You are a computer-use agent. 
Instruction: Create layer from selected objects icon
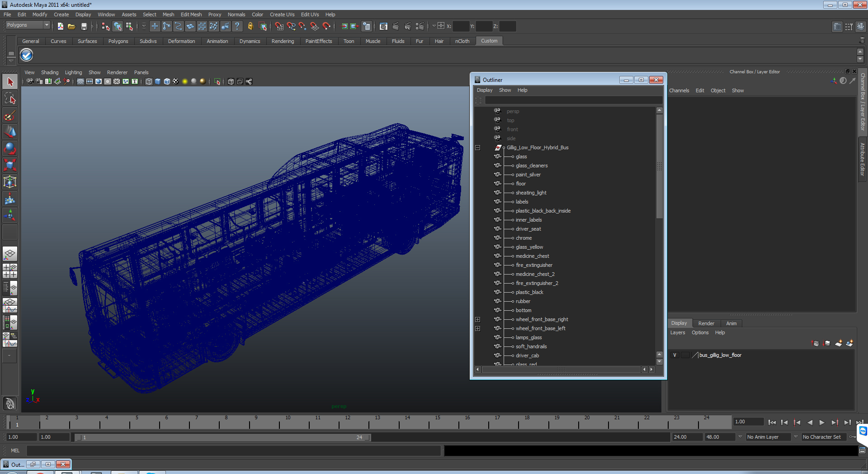850,343
